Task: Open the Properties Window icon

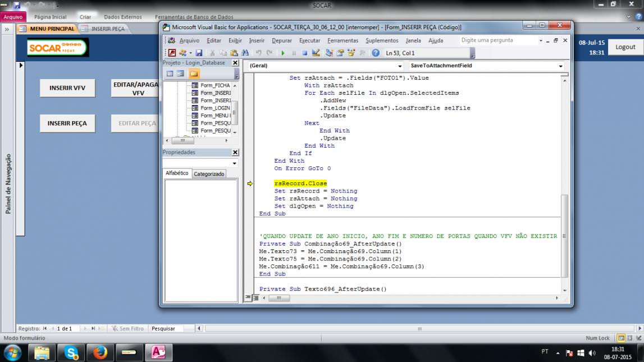Action: click(x=340, y=53)
